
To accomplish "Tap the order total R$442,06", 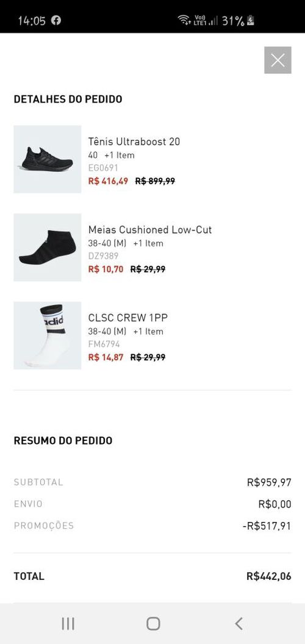I will pos(269,576).
